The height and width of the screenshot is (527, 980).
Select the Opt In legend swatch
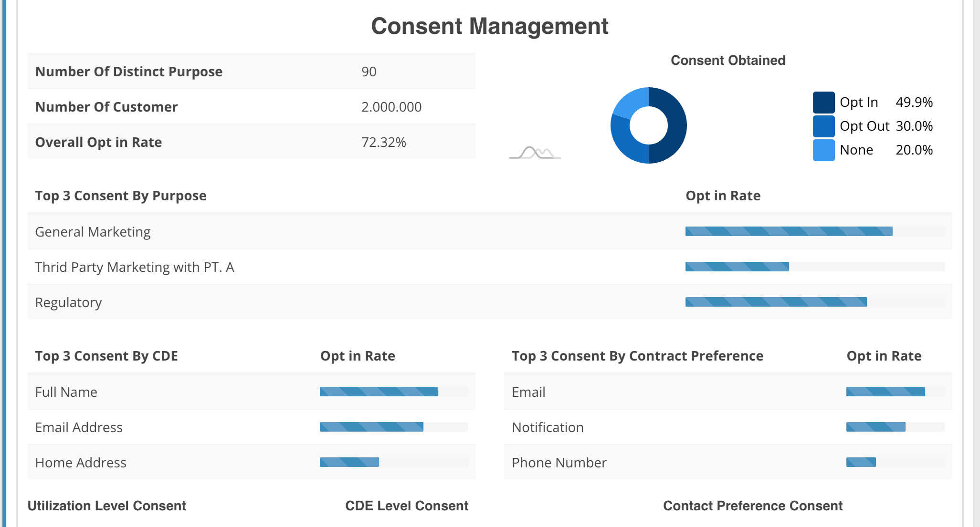click(824, 103)
